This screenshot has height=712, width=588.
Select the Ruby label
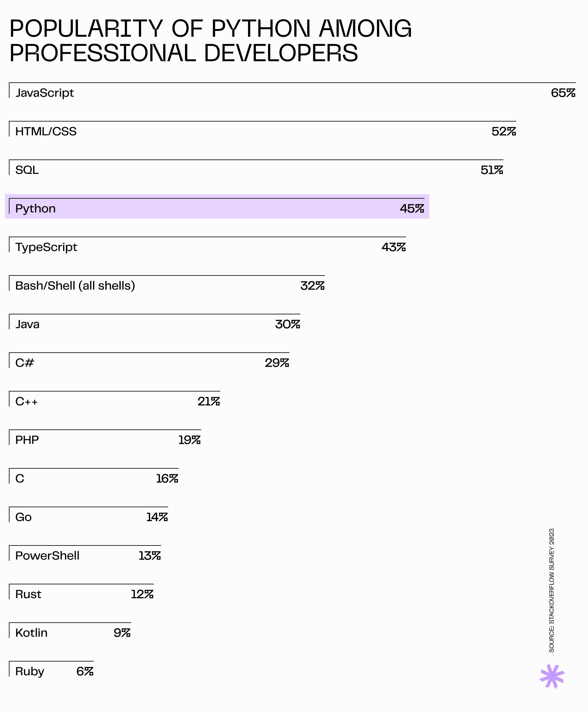tap(29, 671)
